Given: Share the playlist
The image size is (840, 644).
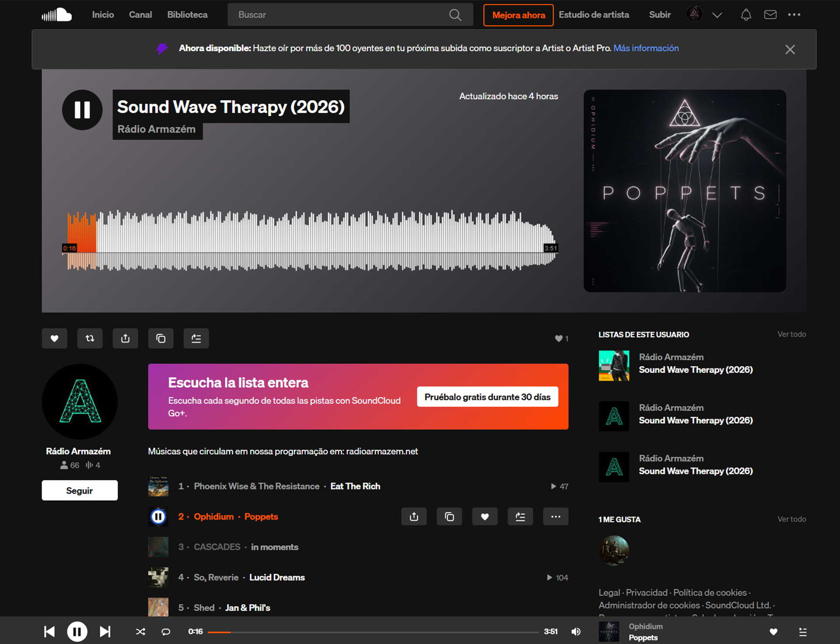Looking at the screenshot, I should point(125,338).
